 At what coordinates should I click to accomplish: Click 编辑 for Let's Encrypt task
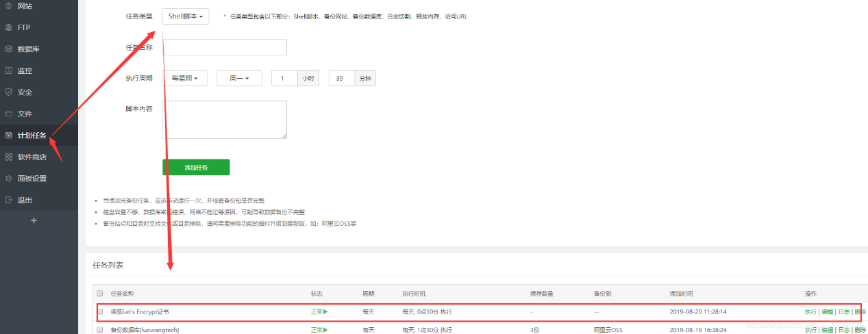point(827,311)
